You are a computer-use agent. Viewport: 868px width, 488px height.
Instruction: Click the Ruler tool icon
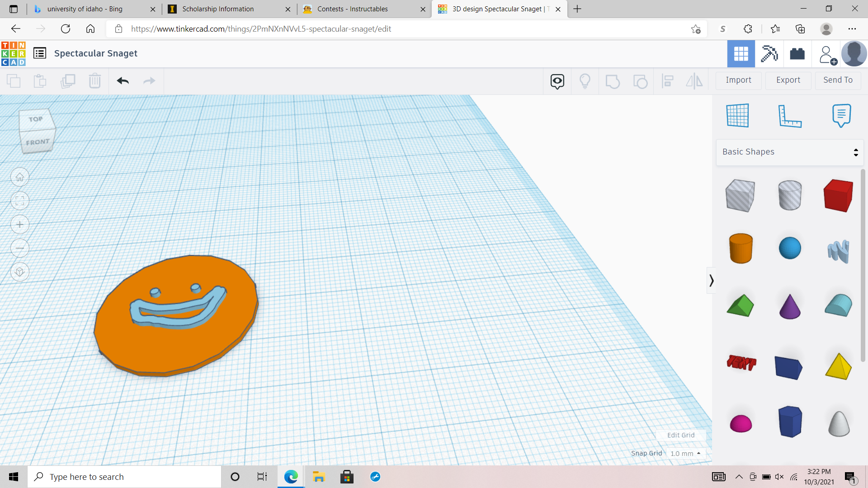[x=790, y=116]
